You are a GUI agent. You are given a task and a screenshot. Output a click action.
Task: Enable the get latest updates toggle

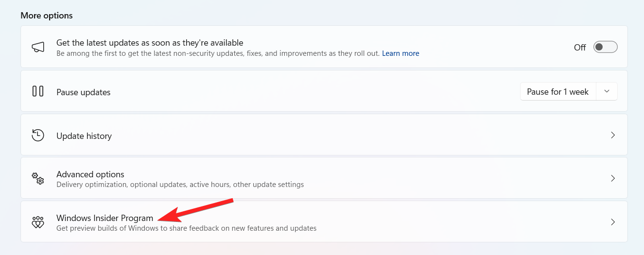tap(605, 47)
